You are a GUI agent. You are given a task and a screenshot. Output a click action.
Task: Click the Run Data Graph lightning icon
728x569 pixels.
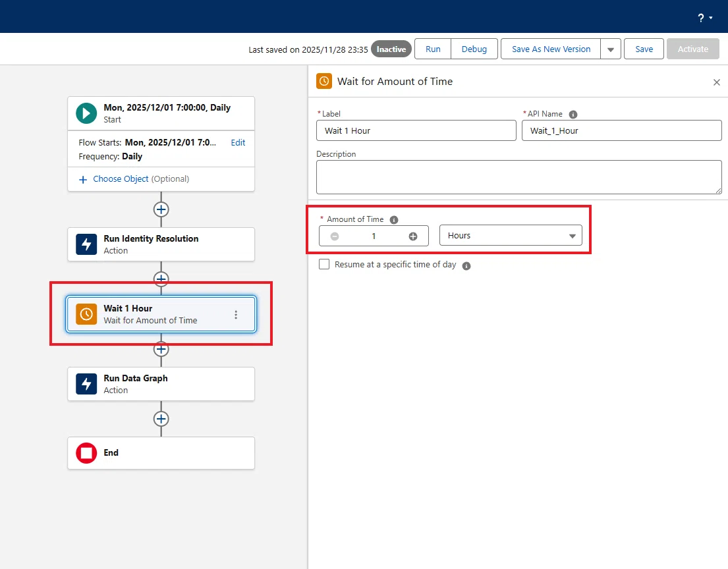coord(86,384)
